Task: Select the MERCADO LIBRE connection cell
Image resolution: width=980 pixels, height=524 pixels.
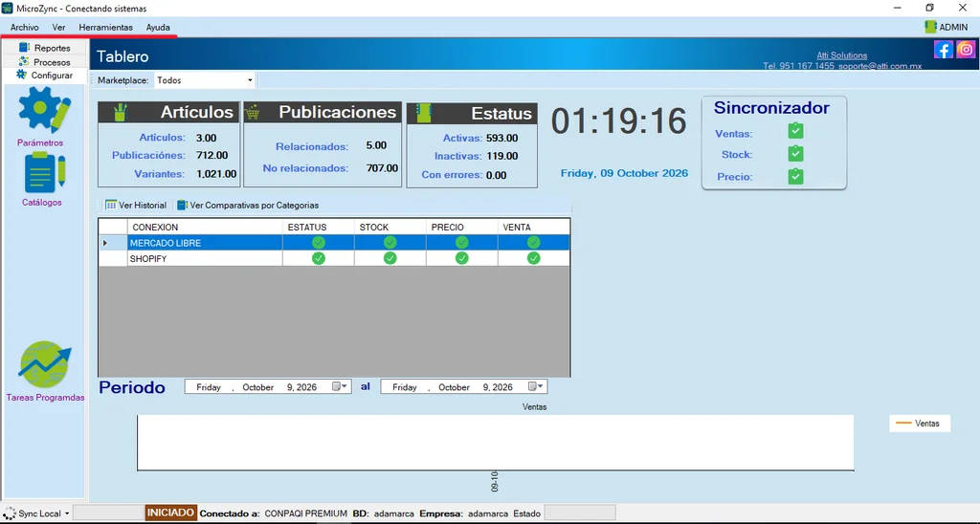Action: click(205, 242)
